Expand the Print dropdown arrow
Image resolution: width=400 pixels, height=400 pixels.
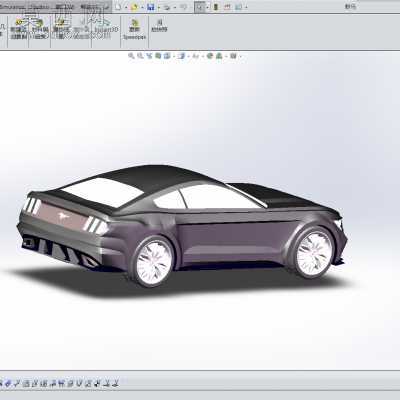pos(175,7)
